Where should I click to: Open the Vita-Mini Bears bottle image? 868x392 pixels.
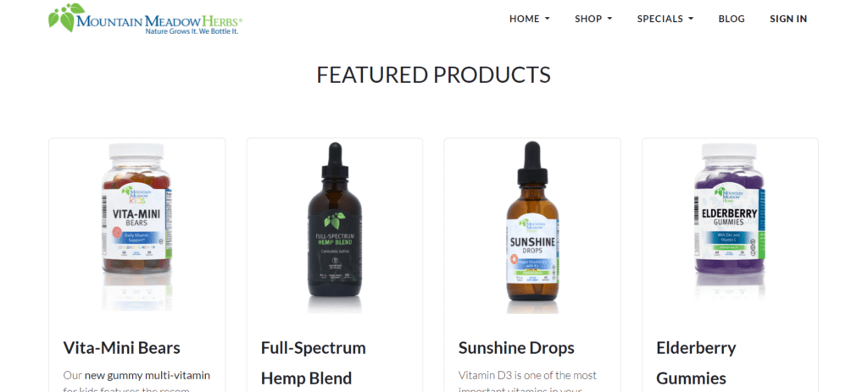136,225
